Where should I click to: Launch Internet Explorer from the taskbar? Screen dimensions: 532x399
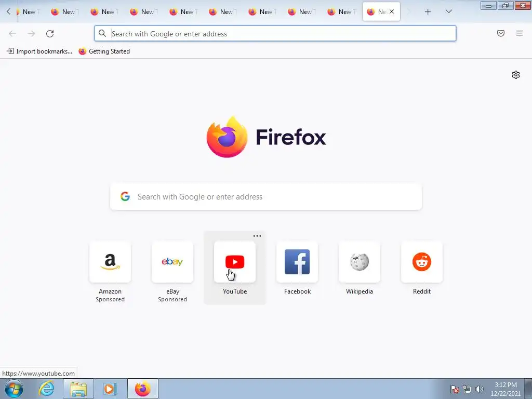pyautogui.click(x=46, y=389)
